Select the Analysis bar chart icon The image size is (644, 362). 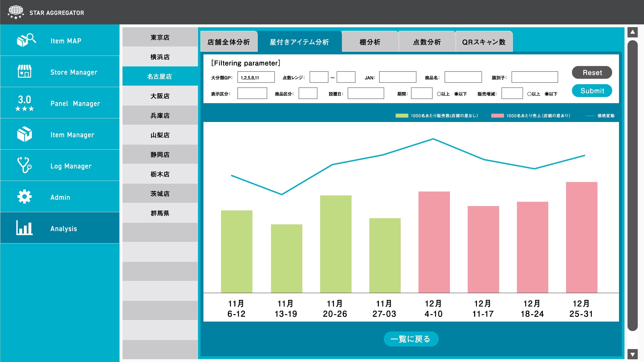(24, 228)
